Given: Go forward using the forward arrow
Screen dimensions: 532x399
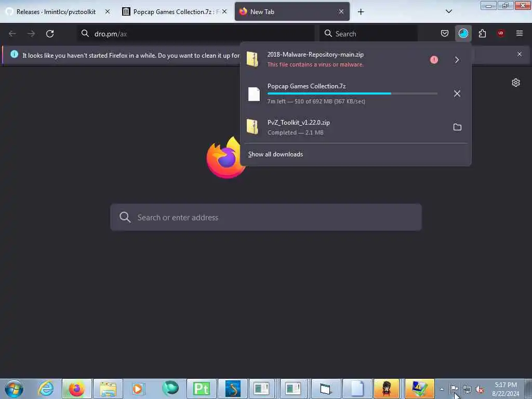Looking at the screenshot, I should click(x=31, y=34).
